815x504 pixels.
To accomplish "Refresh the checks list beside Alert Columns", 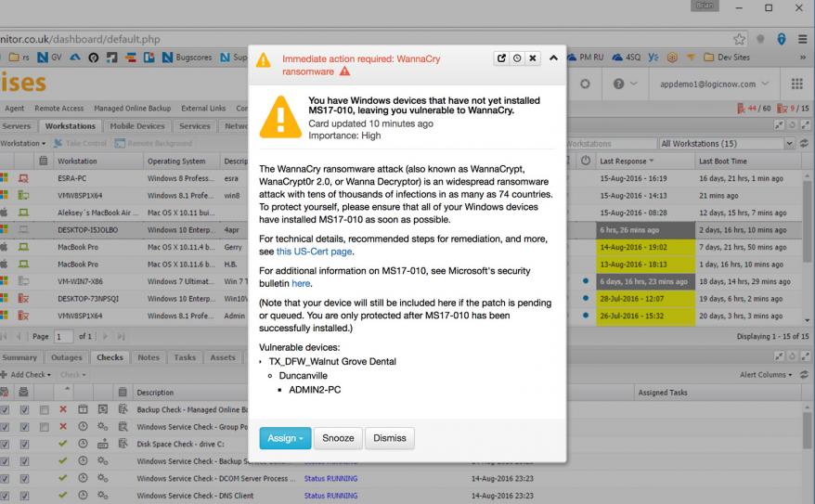I will coord(804,375).
